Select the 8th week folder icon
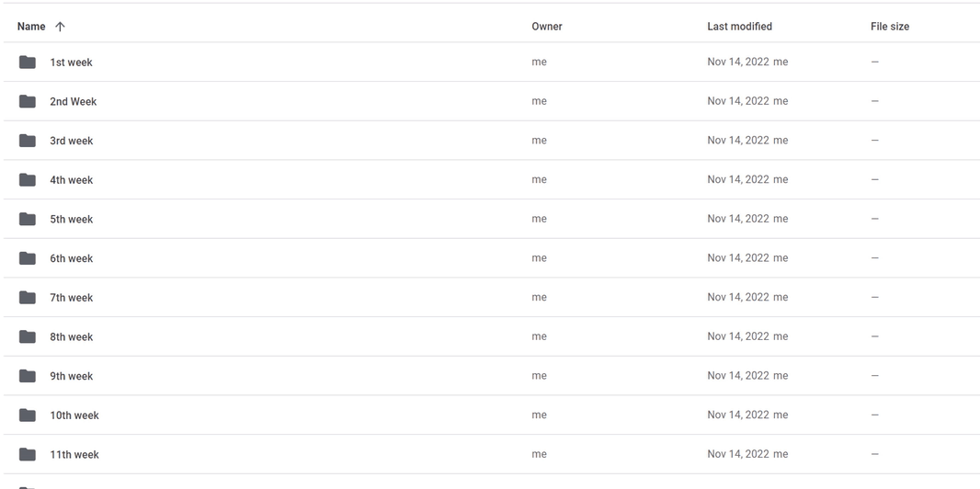 (28, 336)
